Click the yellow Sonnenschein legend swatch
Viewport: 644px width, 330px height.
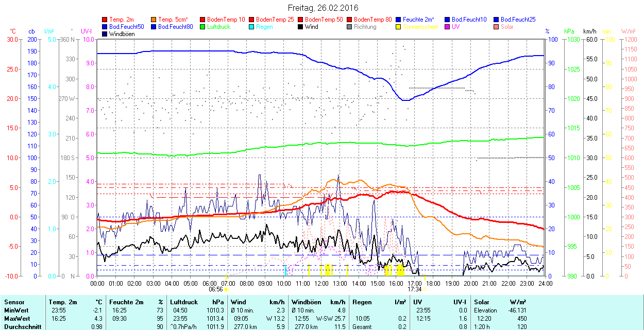(x=399, y=27)
